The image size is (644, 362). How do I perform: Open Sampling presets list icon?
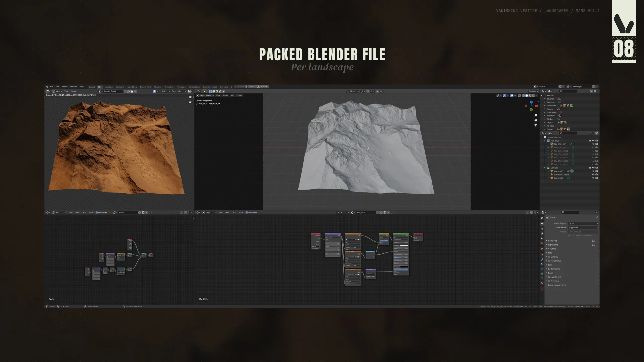point(593,241)
